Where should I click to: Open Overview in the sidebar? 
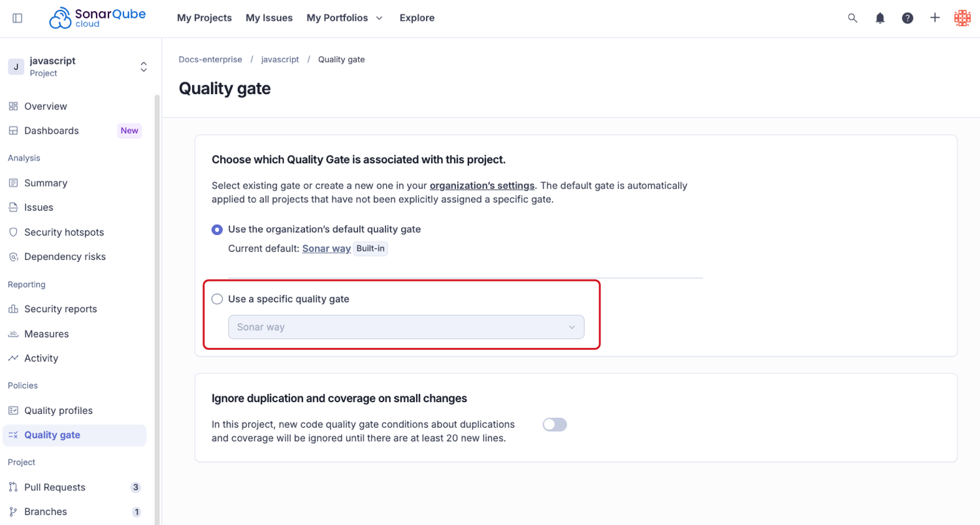click(x=46, y=106)
